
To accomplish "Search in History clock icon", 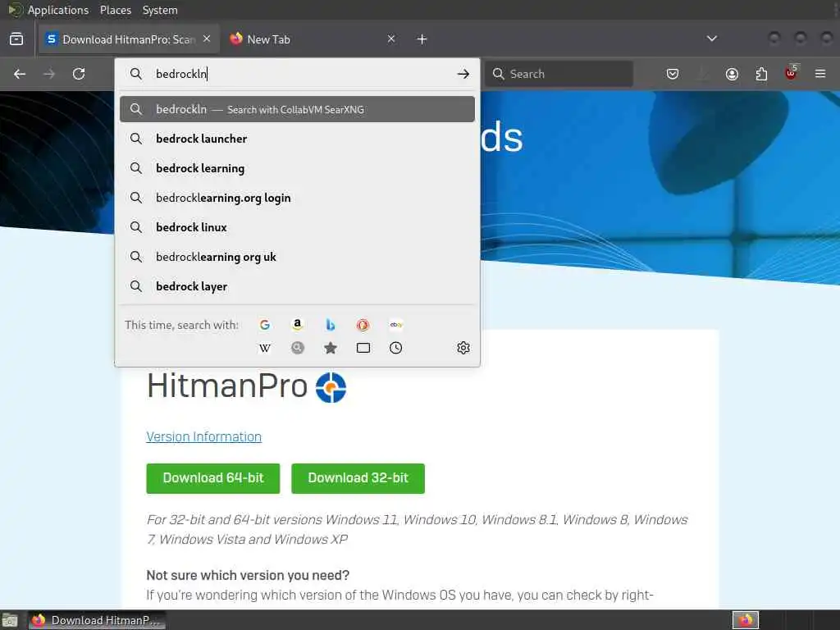I will click(x=396, y=348).
